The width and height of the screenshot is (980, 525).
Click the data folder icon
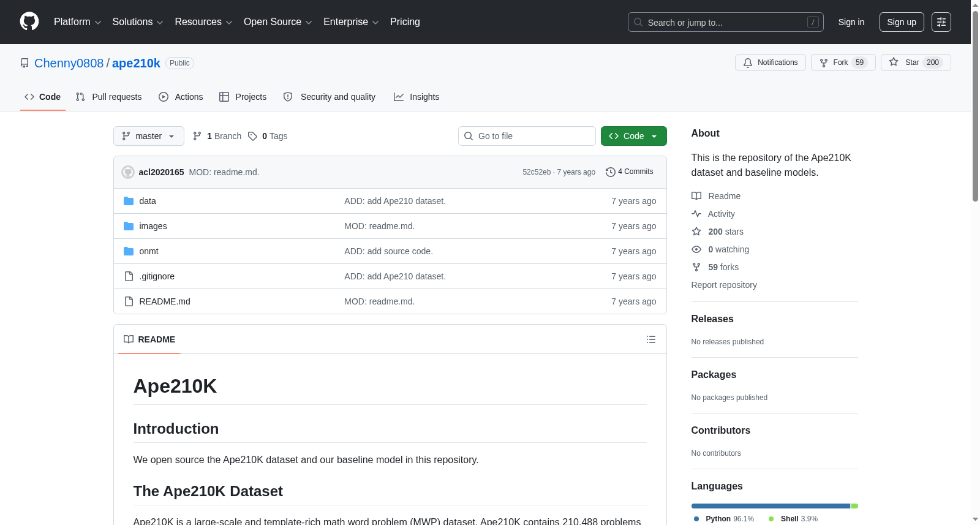click(129, 201)
